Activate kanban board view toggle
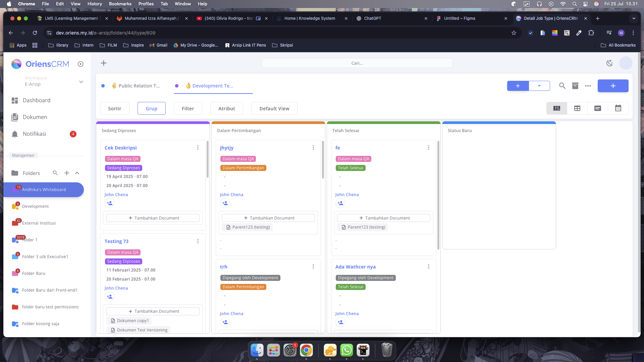The height and width of the screenshot is (362, 644). [556, 108]
